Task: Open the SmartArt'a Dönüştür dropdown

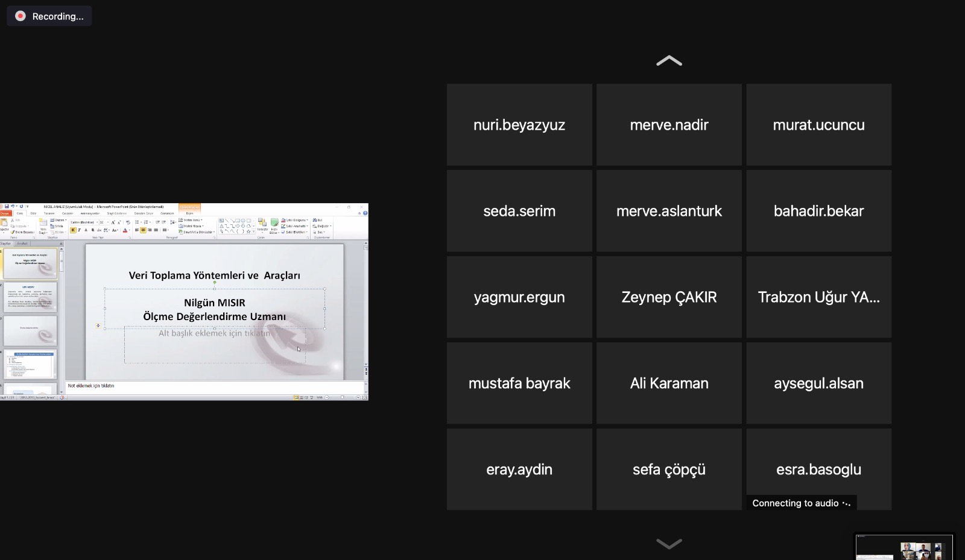Action: point(197,232)
